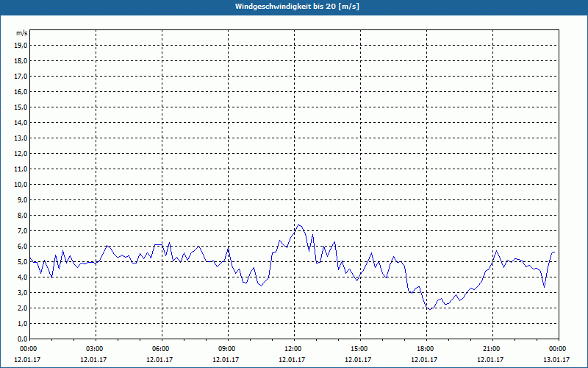
Task: Click the "12.01.17" date below 21:00
Action: point(490,360)
